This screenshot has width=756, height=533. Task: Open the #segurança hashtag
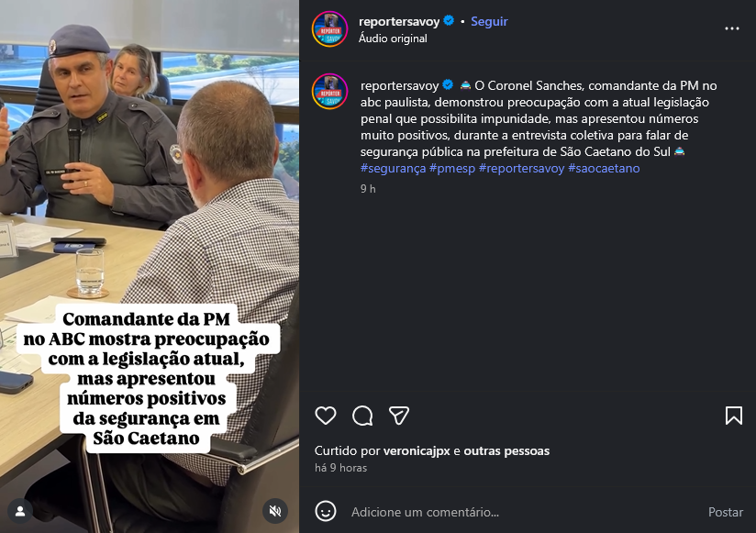point(393,168)
